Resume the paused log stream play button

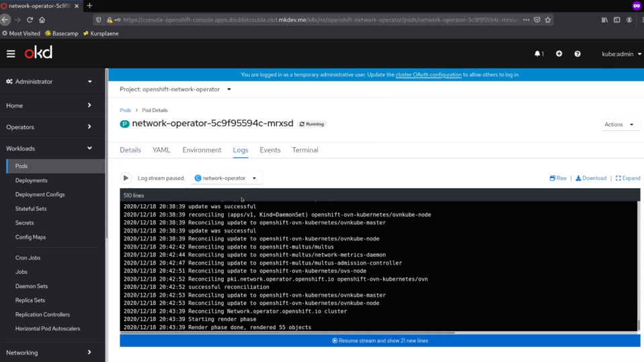(x=126, y=178)
